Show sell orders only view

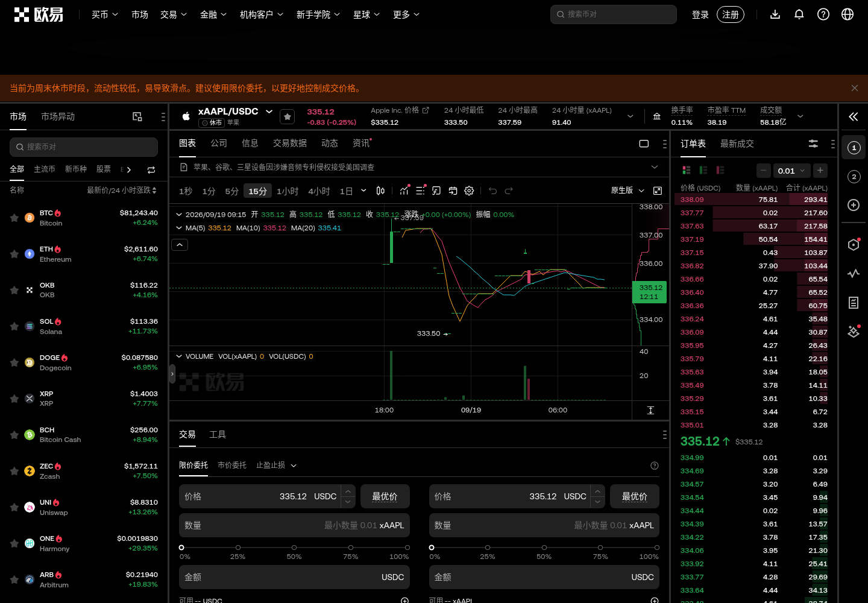tap(720, 171)
